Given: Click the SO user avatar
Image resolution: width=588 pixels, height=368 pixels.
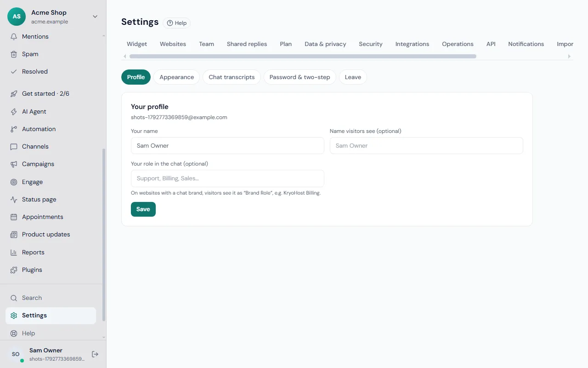Looking at the screenshot, I should (x=16, y=354).
